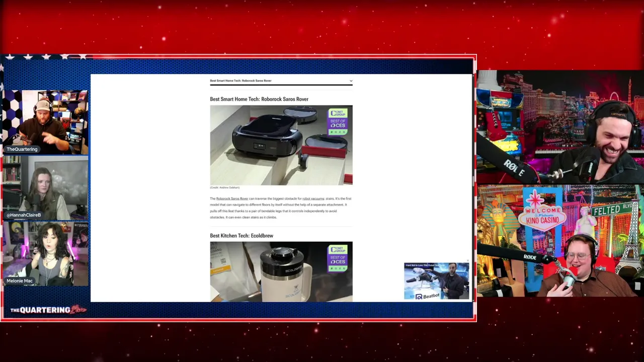Click the @HannahClaireB webcam feed
This screenshot has width=644, height=362.
45,188
